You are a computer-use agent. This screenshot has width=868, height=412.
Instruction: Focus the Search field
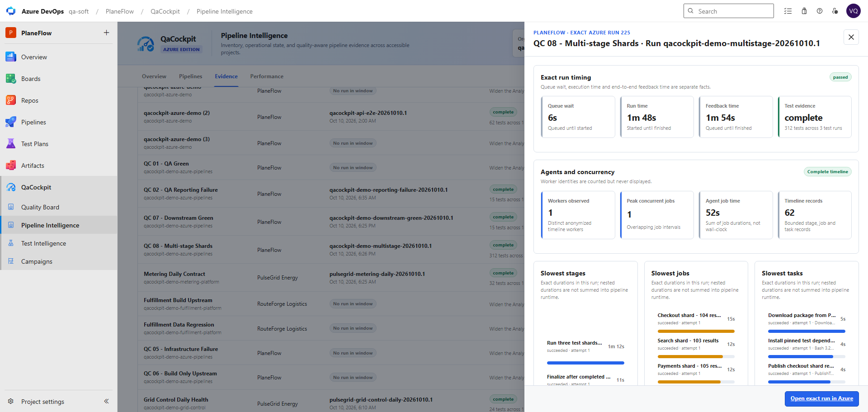729,11
